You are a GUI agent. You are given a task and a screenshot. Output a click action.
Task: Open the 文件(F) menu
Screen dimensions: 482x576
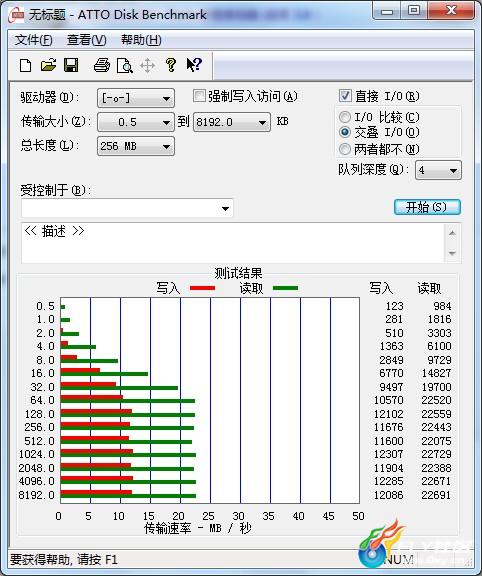[x=33, y=40]
